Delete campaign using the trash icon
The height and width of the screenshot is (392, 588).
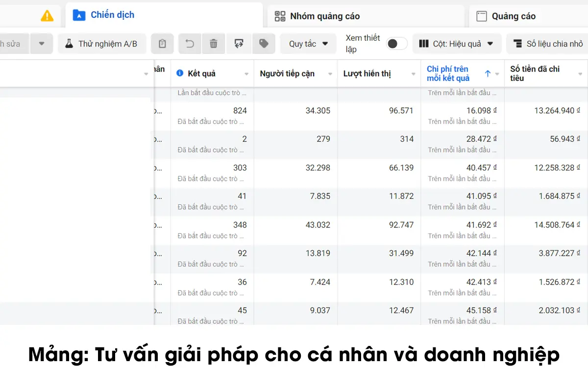(214, 44)
